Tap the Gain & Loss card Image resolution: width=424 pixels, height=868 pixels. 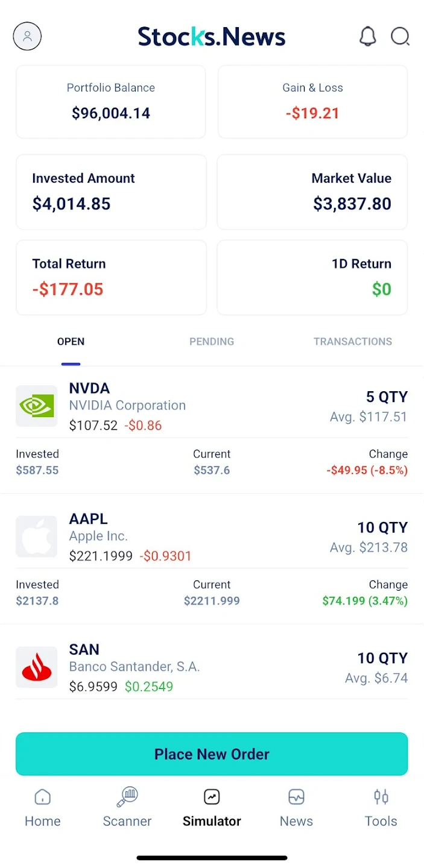312,102
